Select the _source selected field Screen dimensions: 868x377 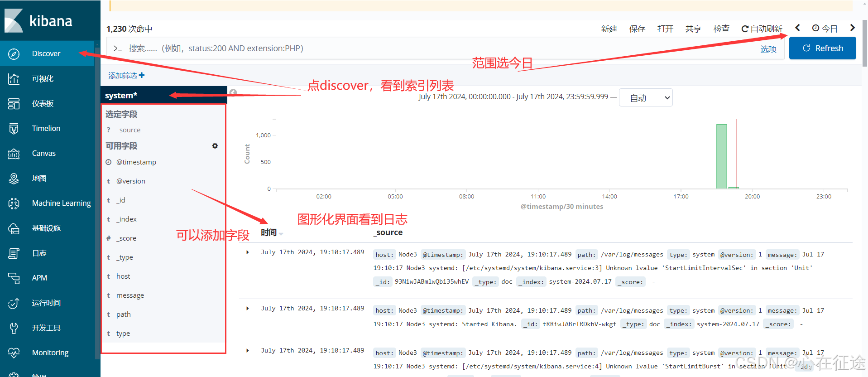128,130
